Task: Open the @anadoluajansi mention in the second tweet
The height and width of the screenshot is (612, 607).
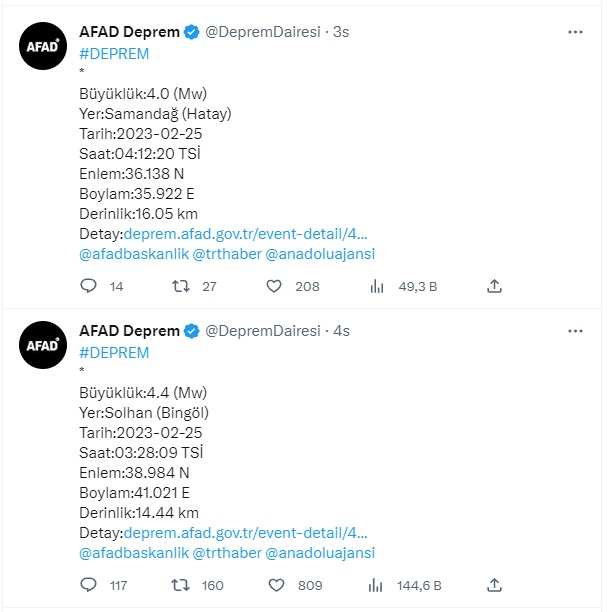Action: coord(320,553)
